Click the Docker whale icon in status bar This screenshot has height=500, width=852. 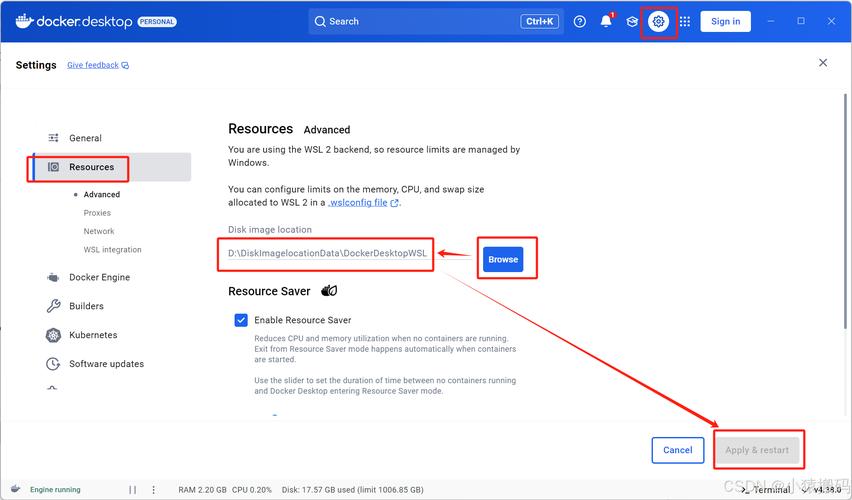(15, 490)
